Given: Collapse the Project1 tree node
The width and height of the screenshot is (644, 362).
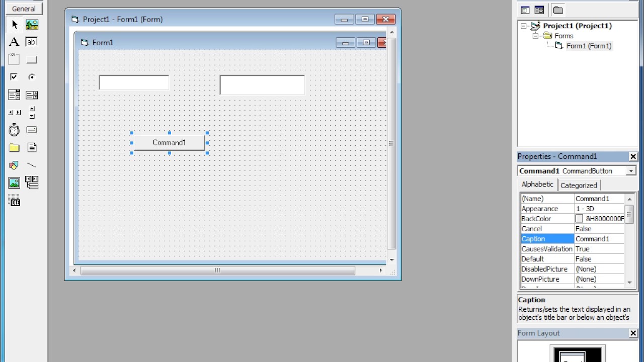Looking at the screenshot, I should pyautogui.click(x=523, y=26).
